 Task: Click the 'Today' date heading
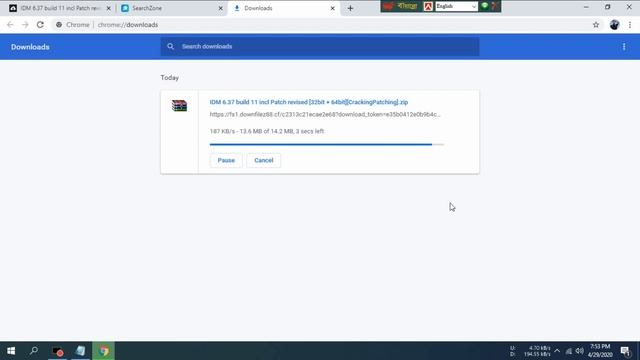(x=170, y=78)
